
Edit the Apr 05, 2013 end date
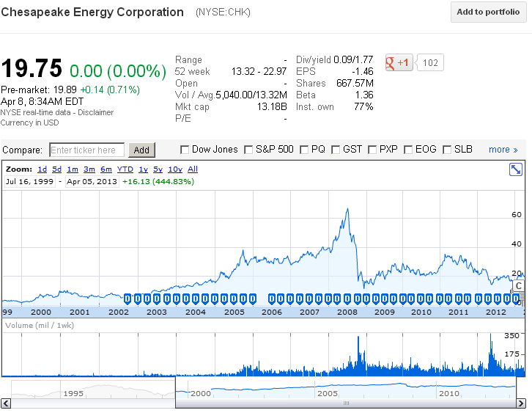click(x=92, y=182)
